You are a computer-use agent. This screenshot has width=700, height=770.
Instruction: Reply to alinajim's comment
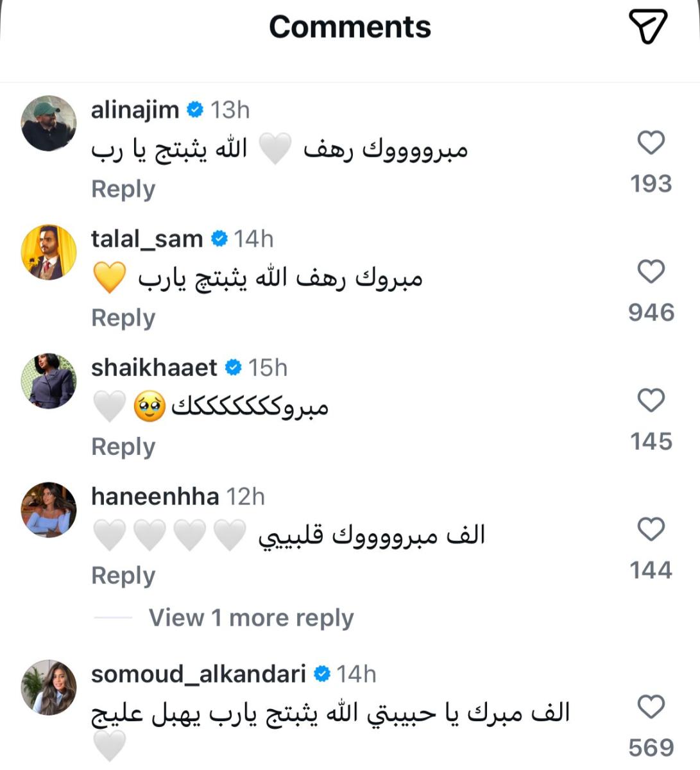(124, 189)
